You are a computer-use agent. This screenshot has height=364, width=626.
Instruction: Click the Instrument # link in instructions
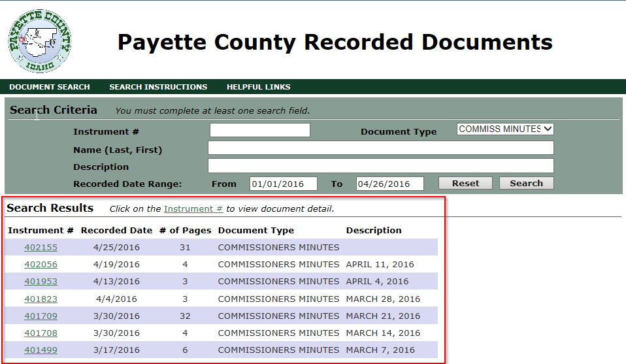[x=193, y=209]
